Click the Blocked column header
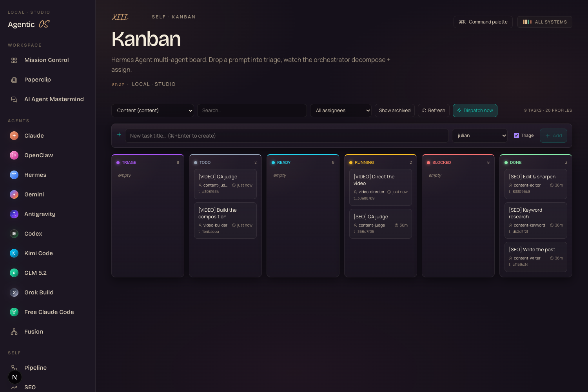Image resolution: width=588 pixels, height=392 pixels. pos(458,162)
